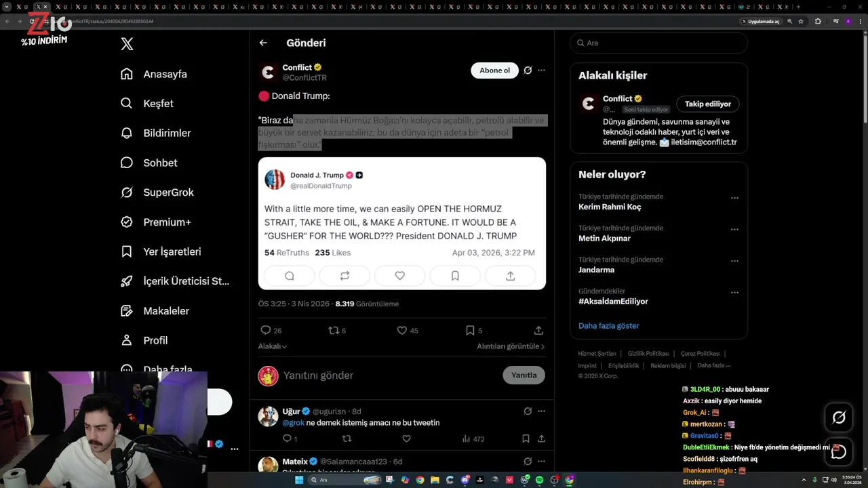Repost Uğur's reply

click(x=347, y=439)
